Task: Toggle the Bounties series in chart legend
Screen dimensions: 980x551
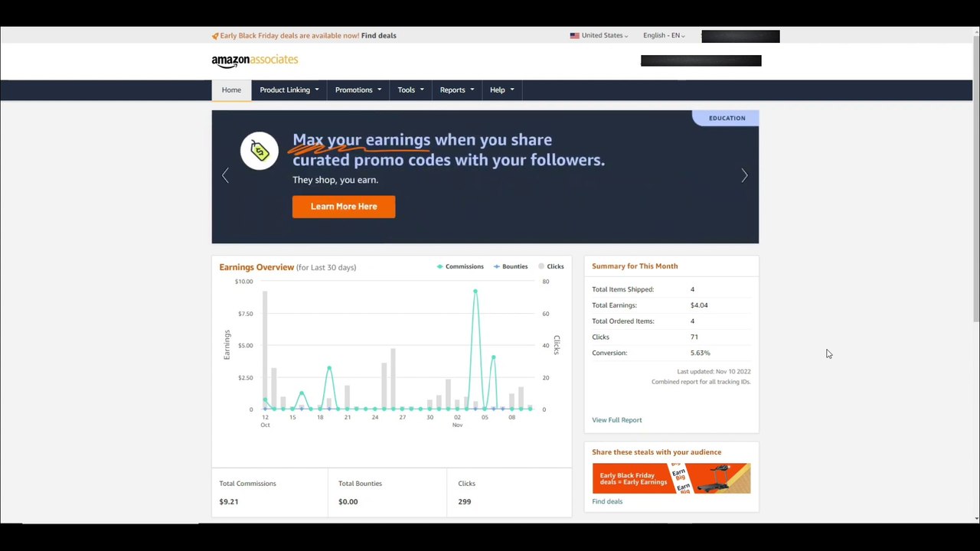Action: click(511, 266)
